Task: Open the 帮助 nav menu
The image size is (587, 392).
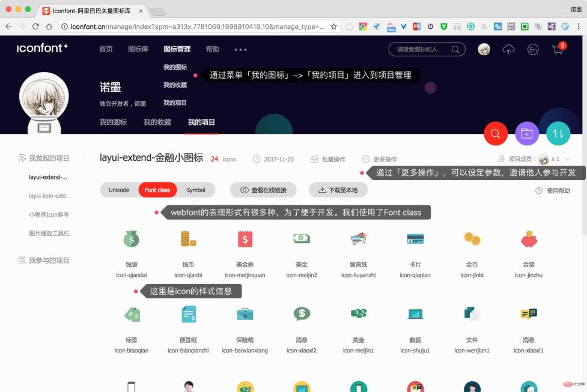Action: pos(213,49)
